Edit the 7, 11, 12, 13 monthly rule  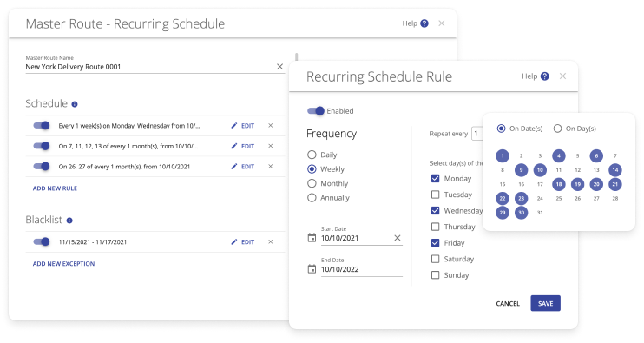click(243, 146)
